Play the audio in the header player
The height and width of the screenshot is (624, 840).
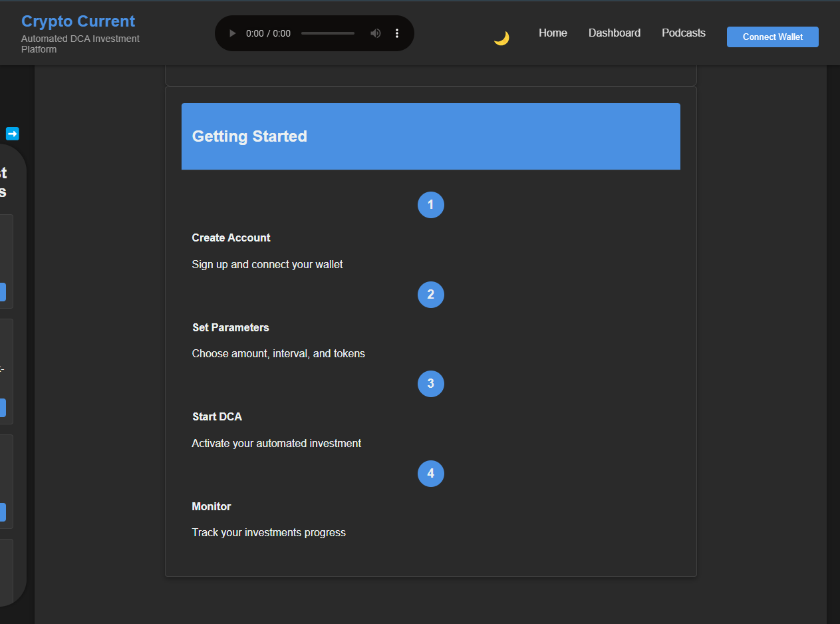pyautogui.click(x=232, y=33)
